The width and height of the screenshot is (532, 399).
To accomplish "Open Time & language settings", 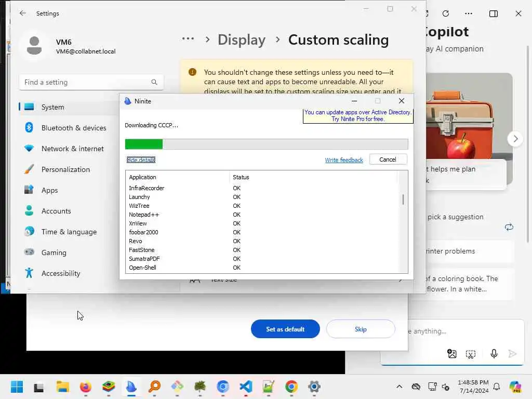I will 68,232.
